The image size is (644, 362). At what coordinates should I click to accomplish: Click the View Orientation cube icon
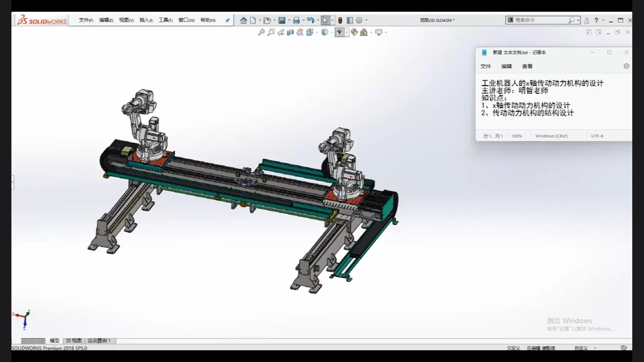pyautogui.click(x=310, y=32)
